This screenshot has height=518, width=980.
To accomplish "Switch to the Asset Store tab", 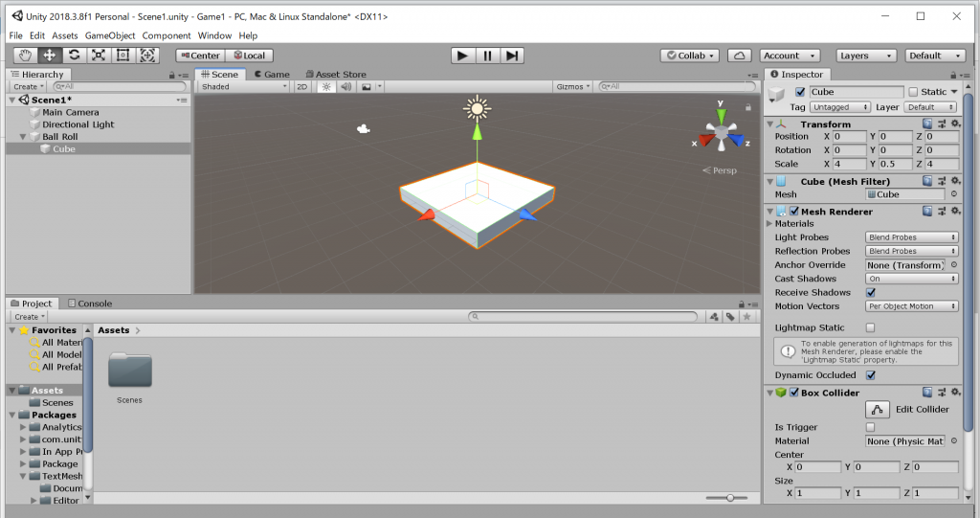I will 336,75.
